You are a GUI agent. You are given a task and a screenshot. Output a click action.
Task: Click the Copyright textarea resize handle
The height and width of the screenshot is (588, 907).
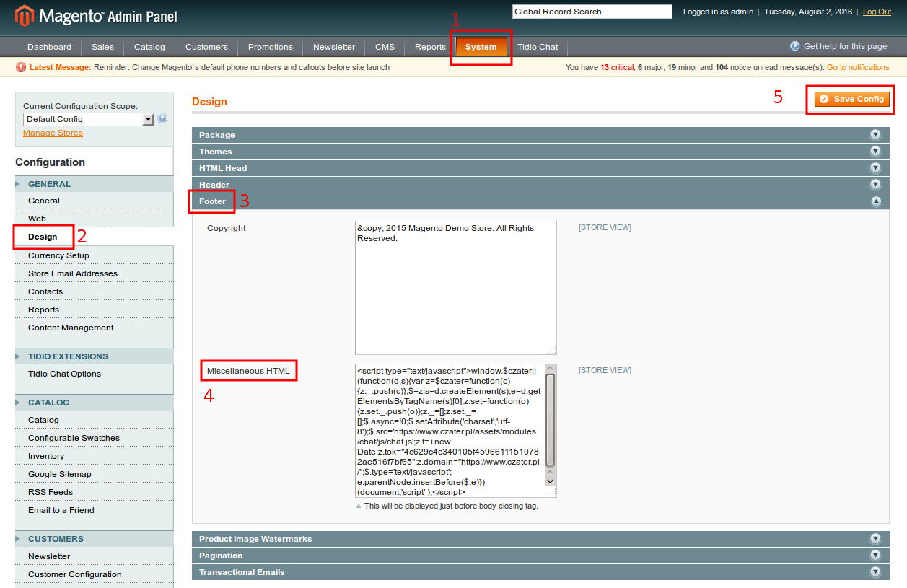pos(552,350)
